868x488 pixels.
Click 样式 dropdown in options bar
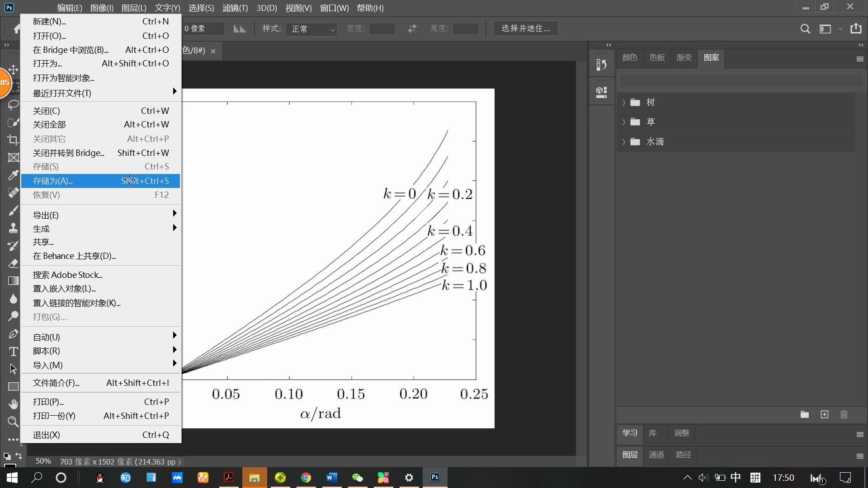[x=310, y=28]
